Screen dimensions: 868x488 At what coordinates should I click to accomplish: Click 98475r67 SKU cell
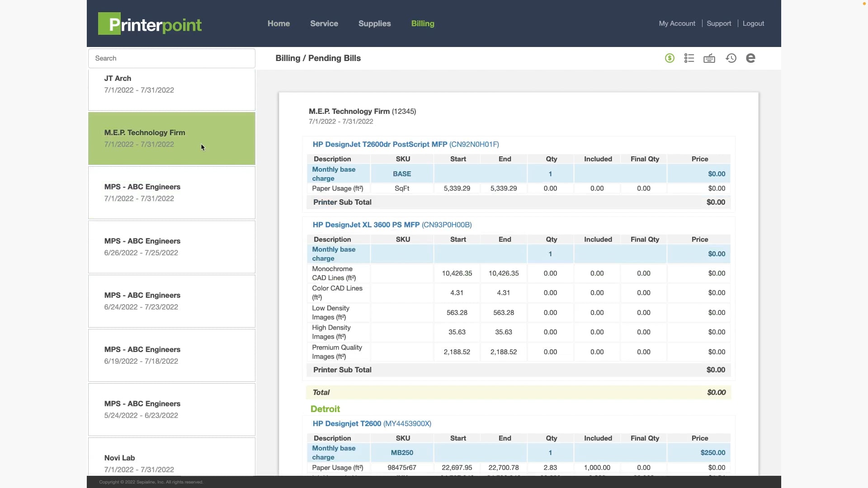(402, 468)
